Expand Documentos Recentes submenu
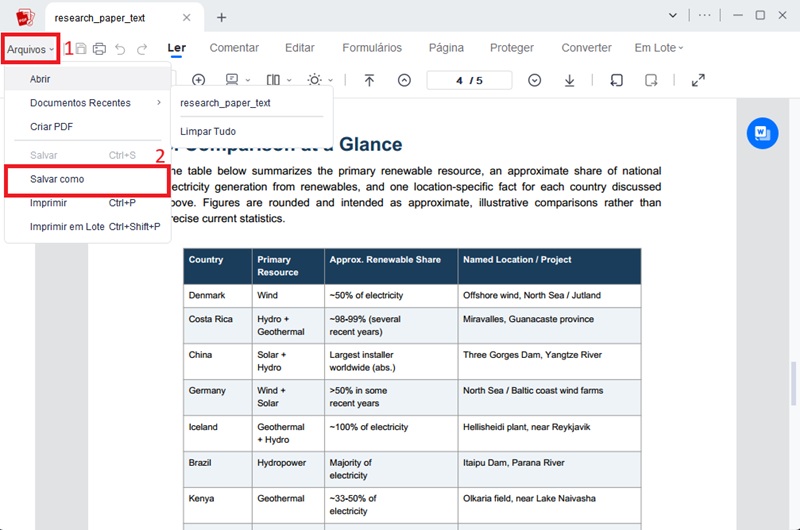The height and width of the screenshot is (530, 800). pos(88,103)
